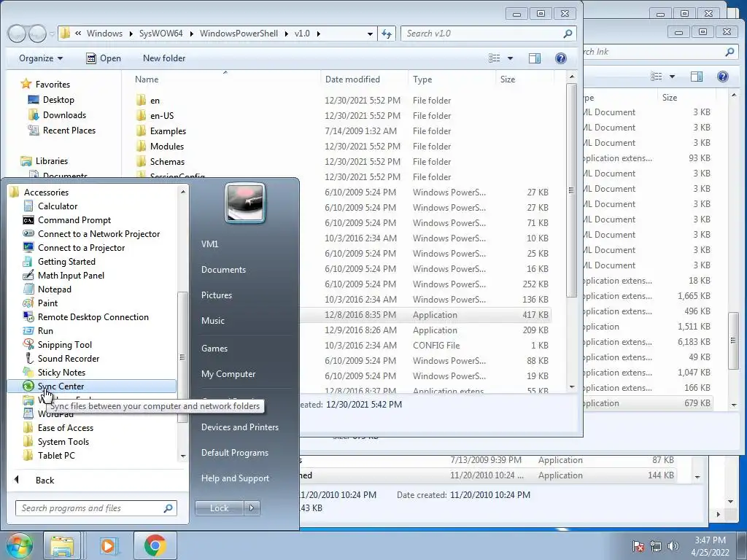Click the volume speaker tray icon
This screenshot has width=747, height=560.
click(x=673, y=546)
